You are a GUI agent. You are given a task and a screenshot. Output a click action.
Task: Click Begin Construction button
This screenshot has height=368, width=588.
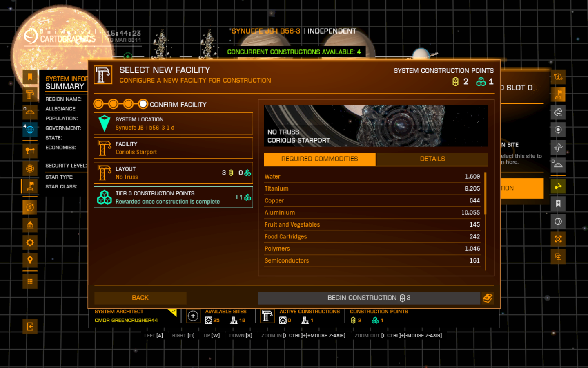point(369,298)
